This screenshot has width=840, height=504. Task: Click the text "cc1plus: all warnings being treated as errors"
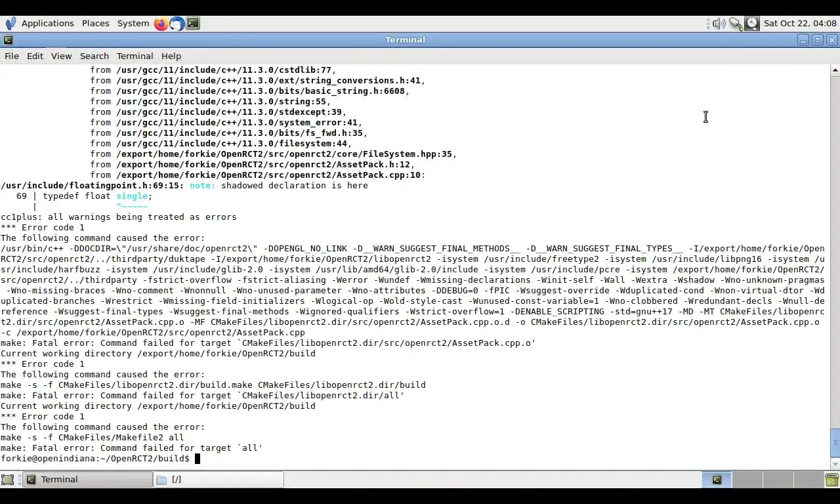(x=119, y=217)
